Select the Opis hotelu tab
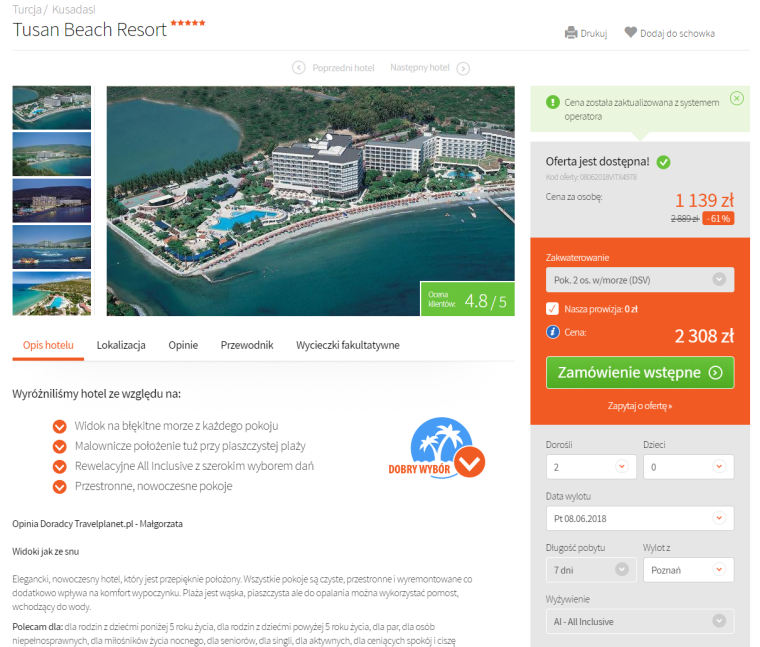760x647 pixels. coord(48,345)
